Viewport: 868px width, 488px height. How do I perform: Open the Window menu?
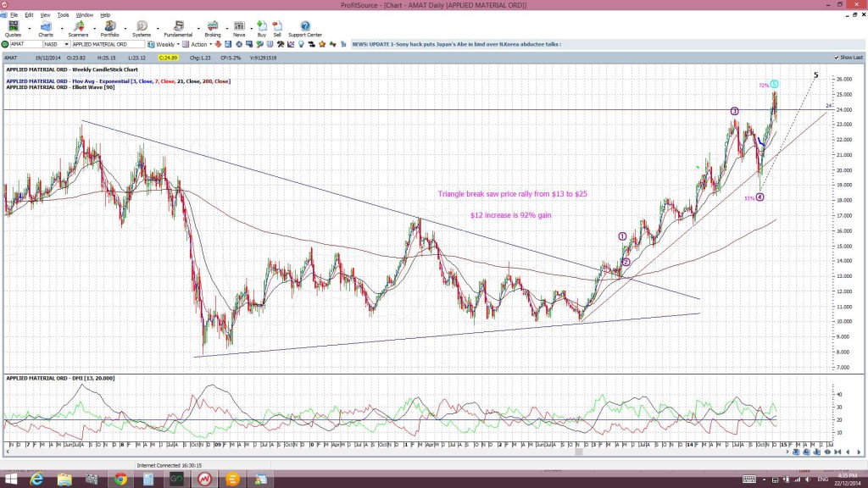click(84, 15)
